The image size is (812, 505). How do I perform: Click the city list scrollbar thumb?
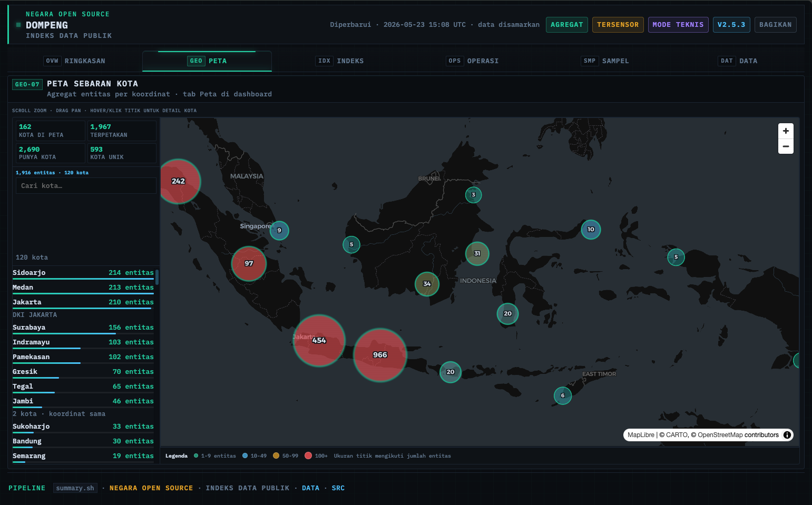pos(157,277)
